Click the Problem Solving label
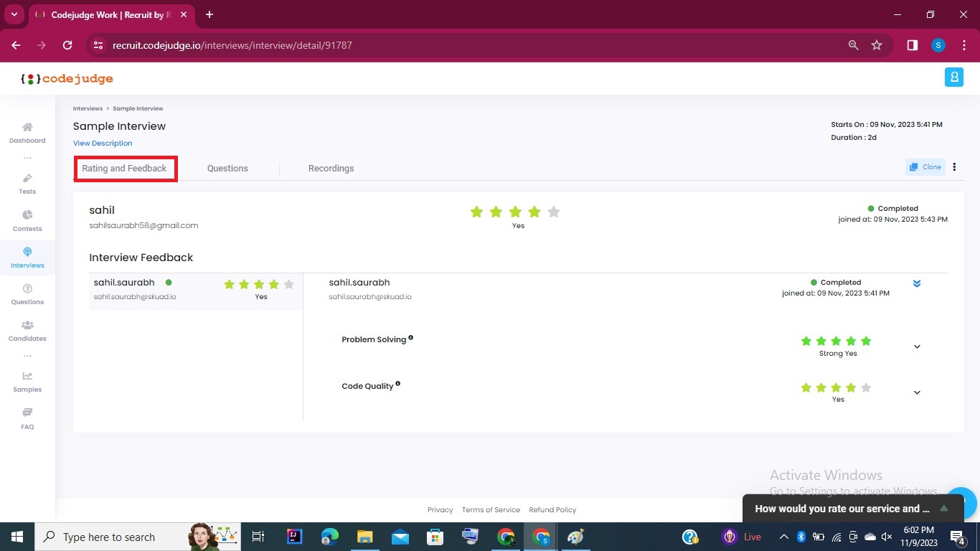 374,340
